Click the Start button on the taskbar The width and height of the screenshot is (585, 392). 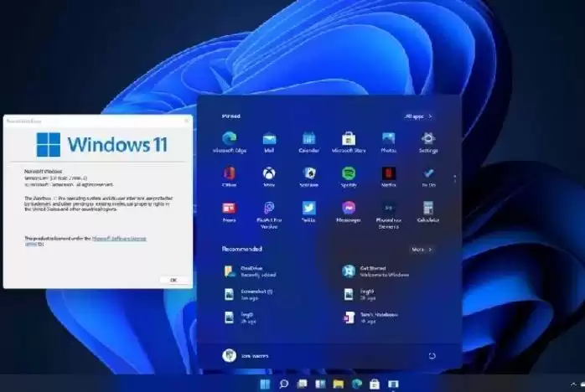[x=265, y=384]
